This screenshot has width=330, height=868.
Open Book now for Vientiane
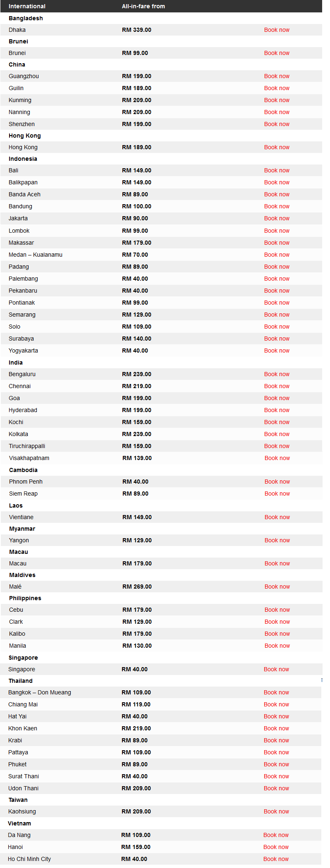coord(277,517)
